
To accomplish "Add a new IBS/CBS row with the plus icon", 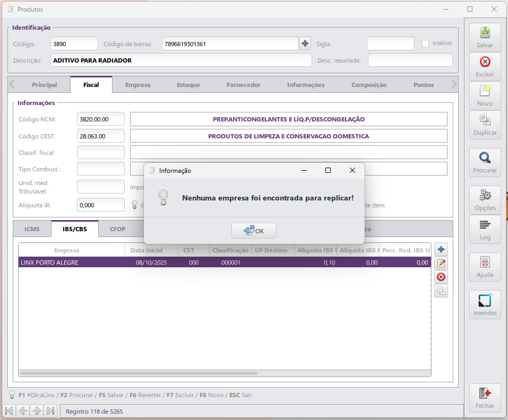I will [441, 249].
